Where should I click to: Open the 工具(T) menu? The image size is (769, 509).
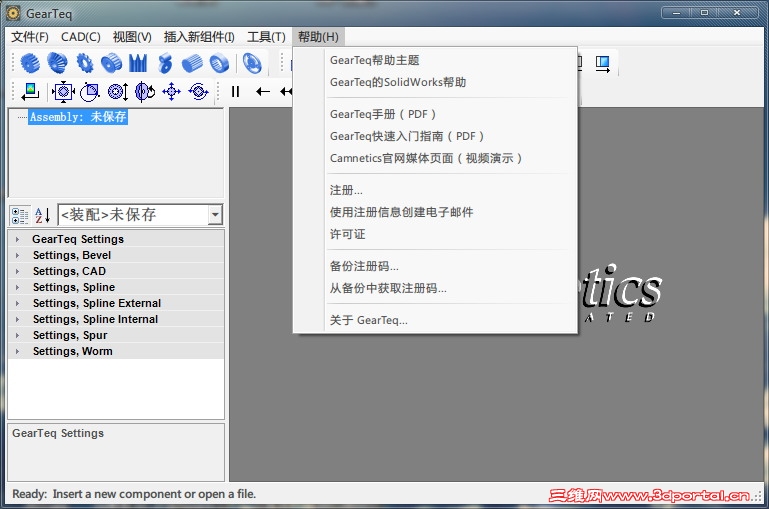(266, 37)
